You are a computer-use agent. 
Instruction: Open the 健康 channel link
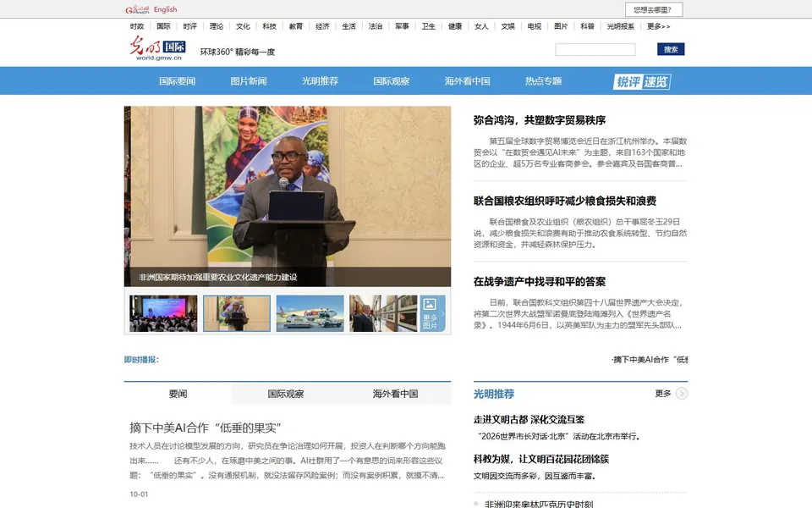pyautogui.click(x=455, y=26)
